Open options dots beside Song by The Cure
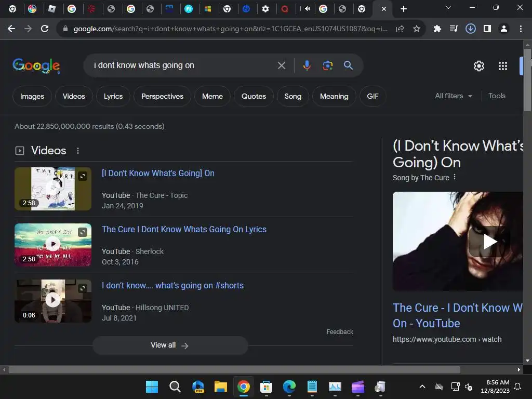The width and height of the screenshot is (532, 399). tap(455, 177)
